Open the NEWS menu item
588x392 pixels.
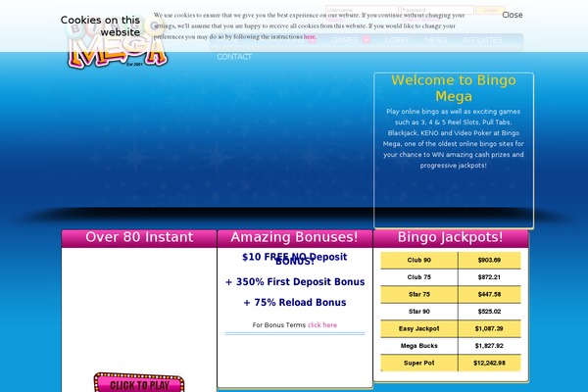[x=436, y=40]
